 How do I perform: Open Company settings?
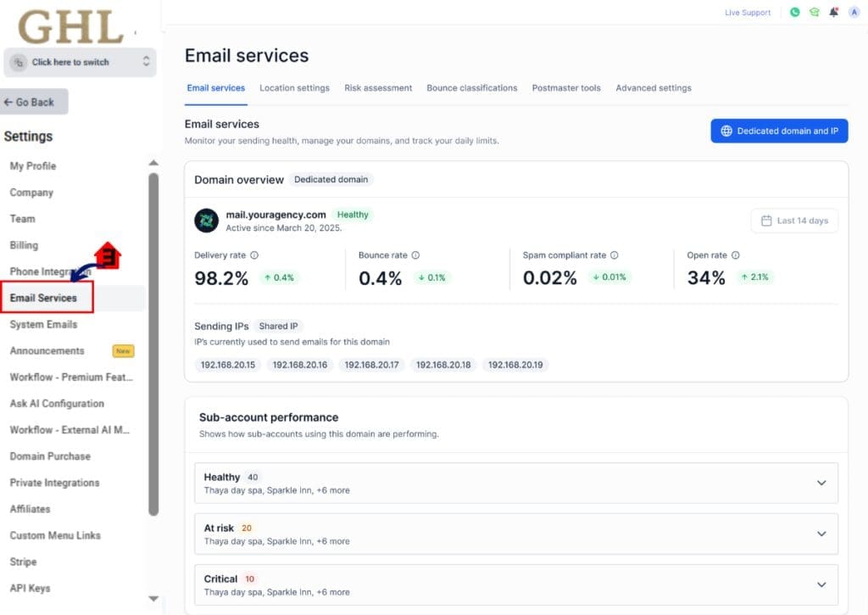coord(31,193)
